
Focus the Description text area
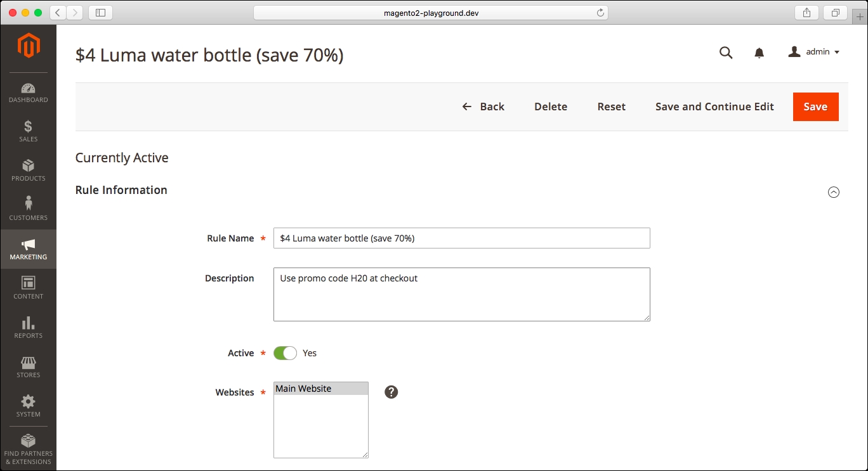click(x=462, y=294)
